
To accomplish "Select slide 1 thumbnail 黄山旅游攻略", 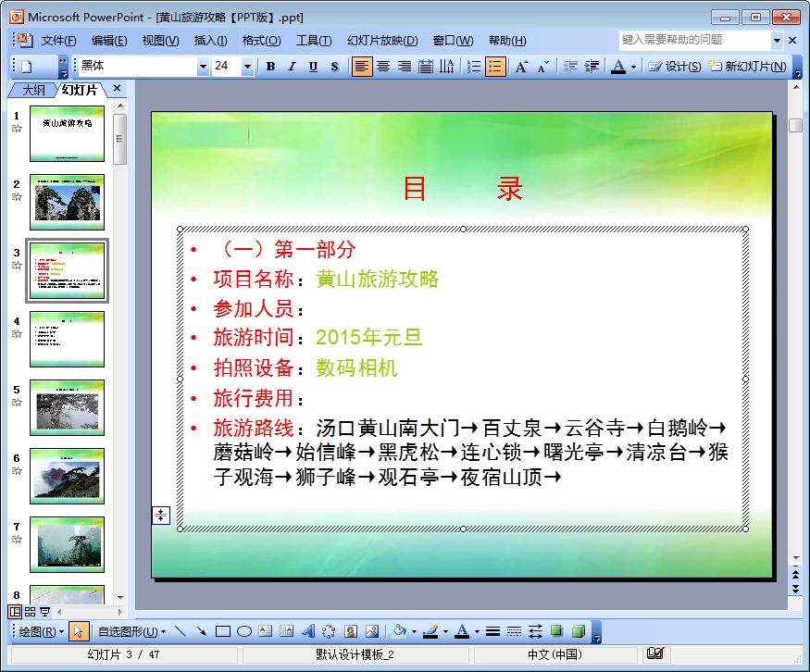I will [68, 134].
